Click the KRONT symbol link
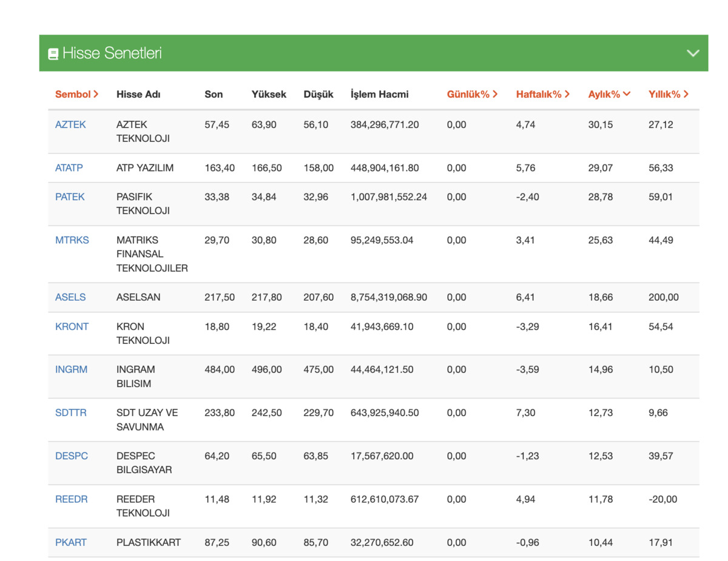 [72, 326]
